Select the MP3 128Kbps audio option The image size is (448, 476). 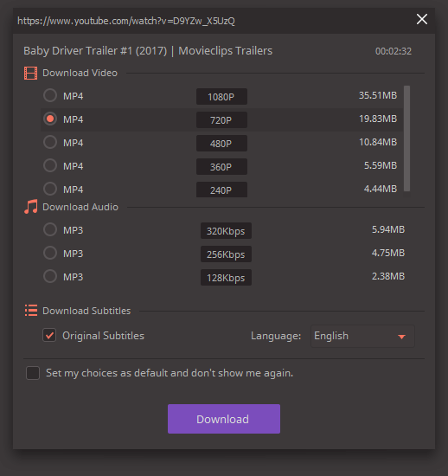point(50,276)
